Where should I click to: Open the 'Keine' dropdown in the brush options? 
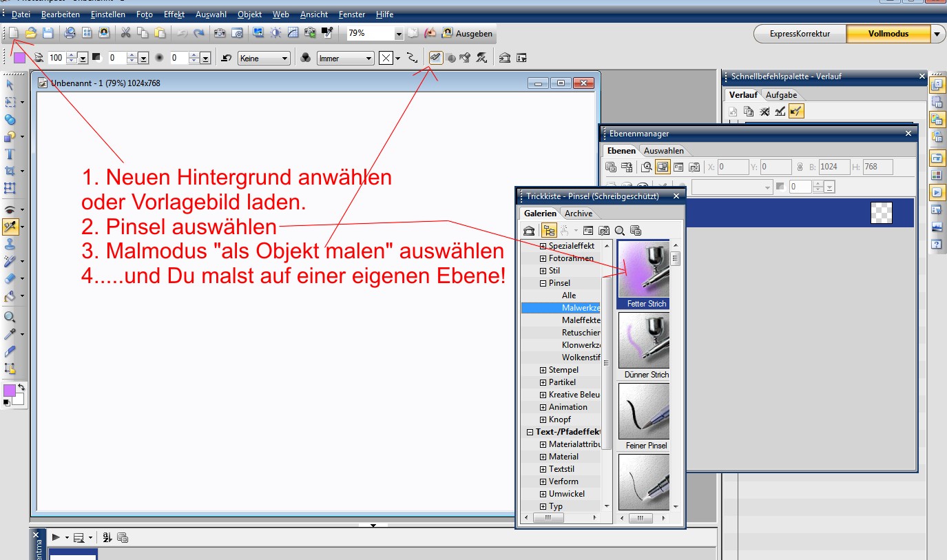pos(264,59)
